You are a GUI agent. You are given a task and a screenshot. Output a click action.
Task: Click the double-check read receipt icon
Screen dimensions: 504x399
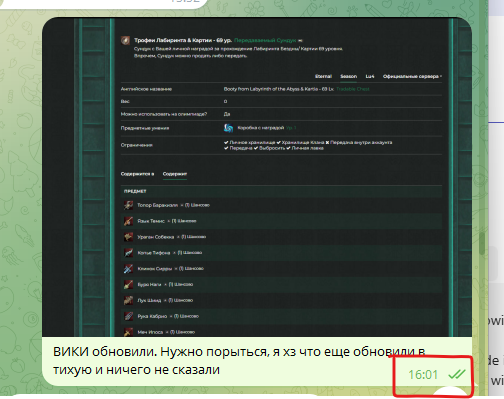(456, 374)
